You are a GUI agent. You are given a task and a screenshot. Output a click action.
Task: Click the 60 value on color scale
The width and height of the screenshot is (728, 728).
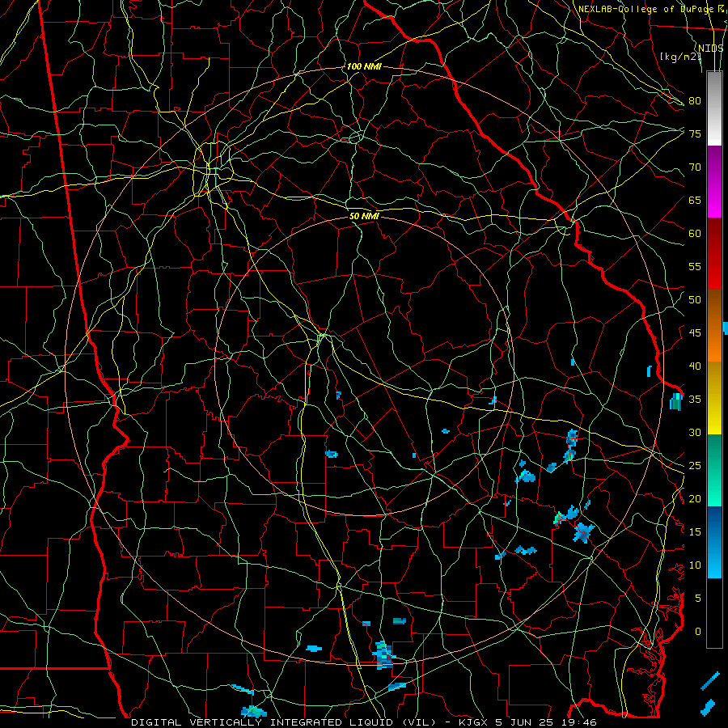[x=695, y=234]
